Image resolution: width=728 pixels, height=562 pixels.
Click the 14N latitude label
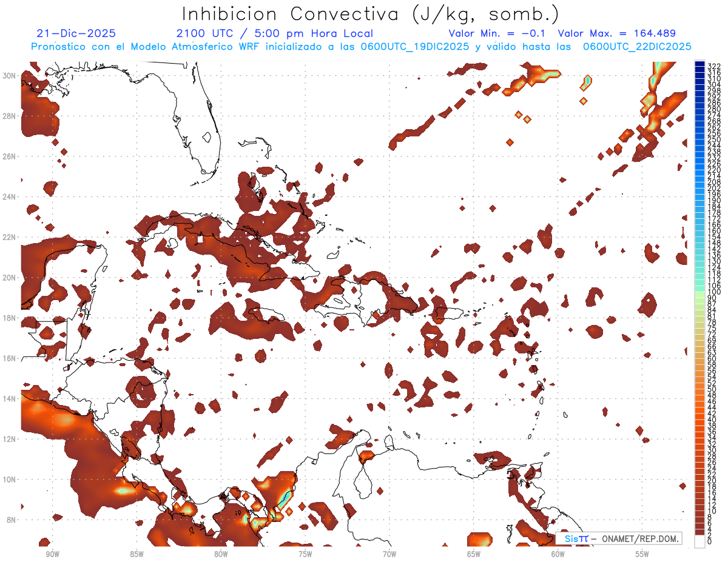8,398
